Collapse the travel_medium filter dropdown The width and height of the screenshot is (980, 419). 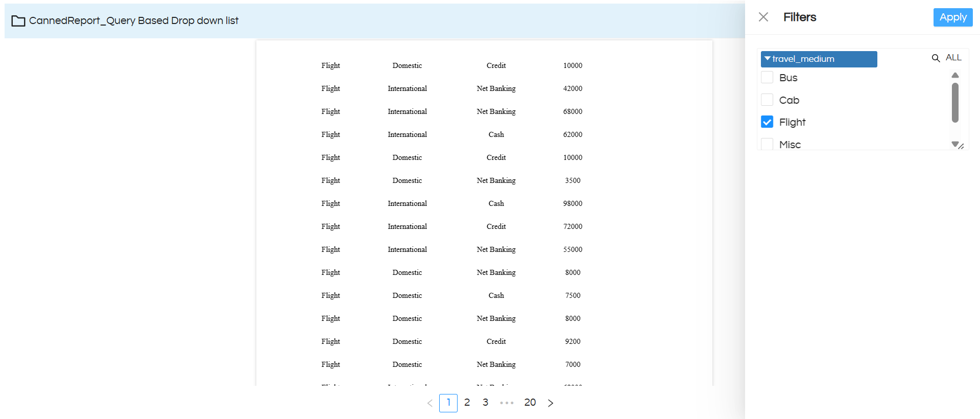[819, 59]
